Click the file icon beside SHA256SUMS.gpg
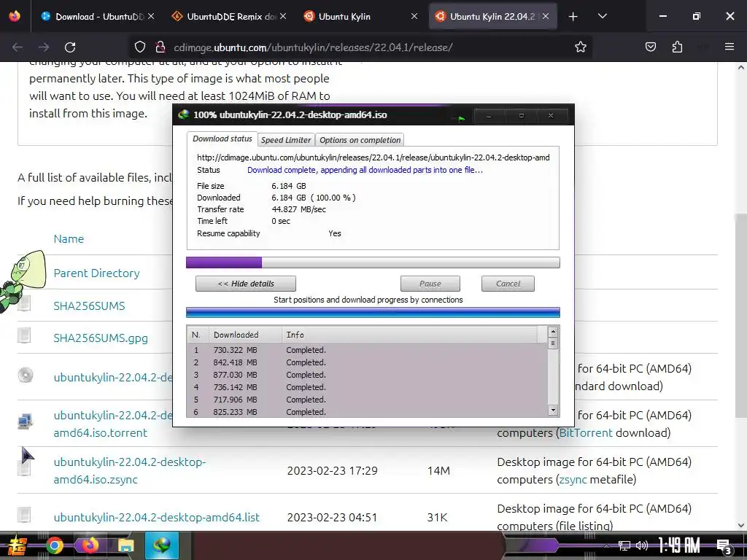This screenshot has height=560, width=747. click(x=24, y=335)
